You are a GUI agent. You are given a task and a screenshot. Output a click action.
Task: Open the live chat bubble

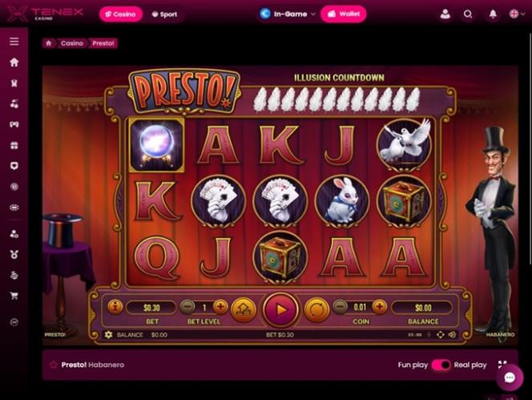(x=510, y=378)
